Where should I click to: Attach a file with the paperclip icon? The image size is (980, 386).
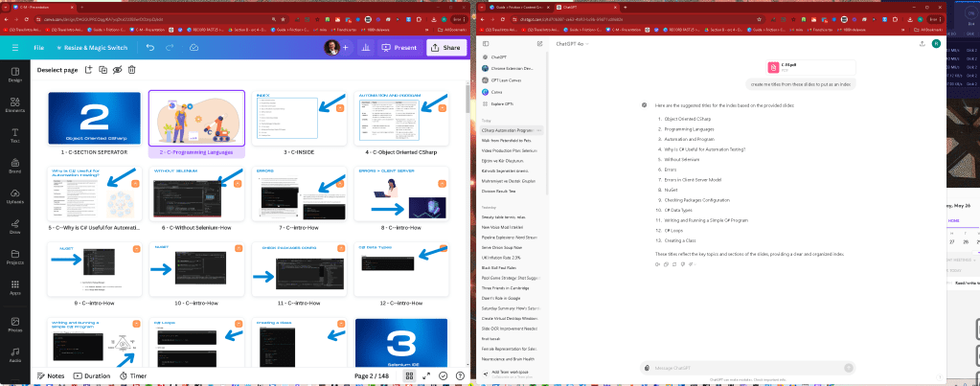[x=647, y=368]
